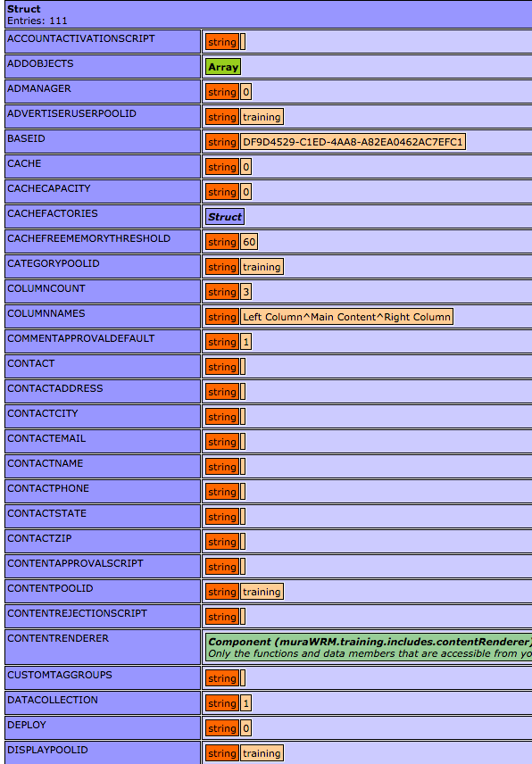Image resolution: width=532 pixels, height=764 pixels.
Task: Click the COLUMNCOUNT value 3
Action: tap(246, 292)
